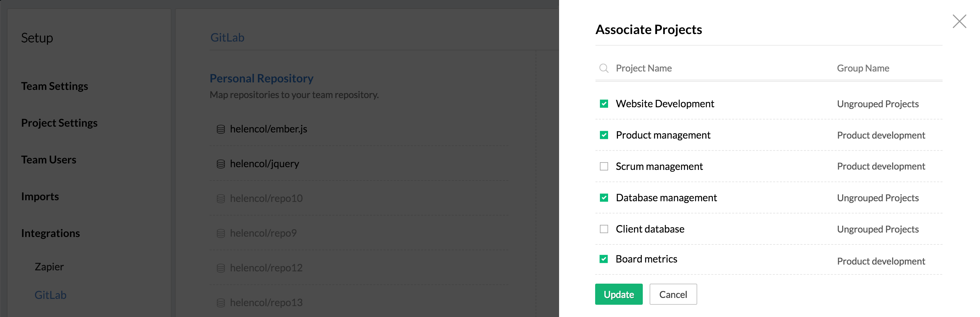Click the search magnifier icon beside Project Name

click(603, 68)
